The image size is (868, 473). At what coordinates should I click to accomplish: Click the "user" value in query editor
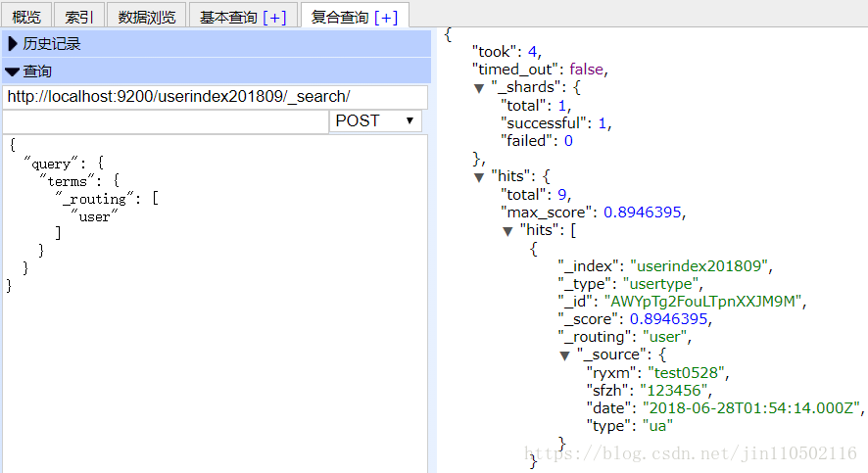[x=94, y=216]
